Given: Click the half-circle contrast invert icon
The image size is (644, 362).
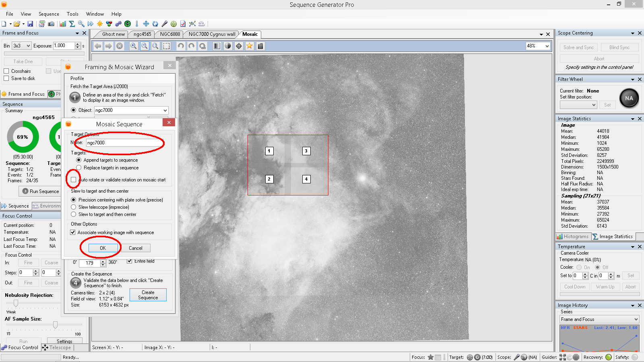Looking at the screenshot, I should (228, 46).
